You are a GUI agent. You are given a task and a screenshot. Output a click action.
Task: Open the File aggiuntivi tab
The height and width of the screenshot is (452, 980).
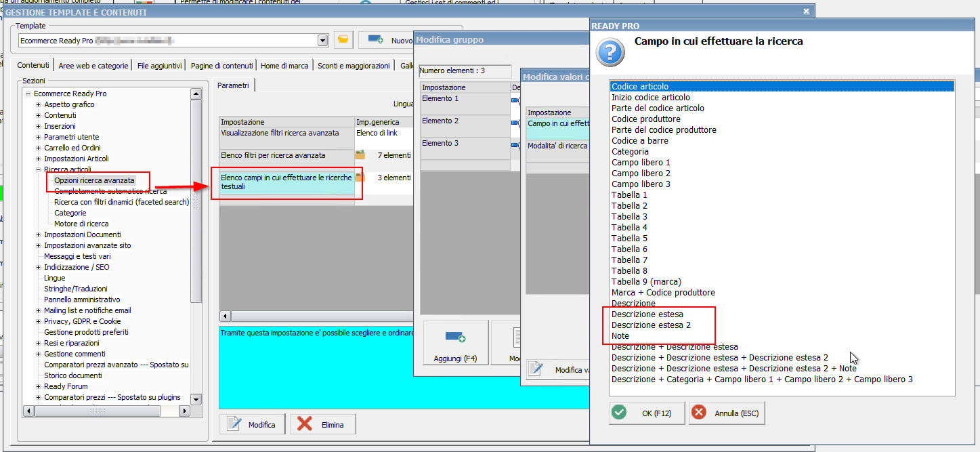pyautogui.click(x=159, y=66)
